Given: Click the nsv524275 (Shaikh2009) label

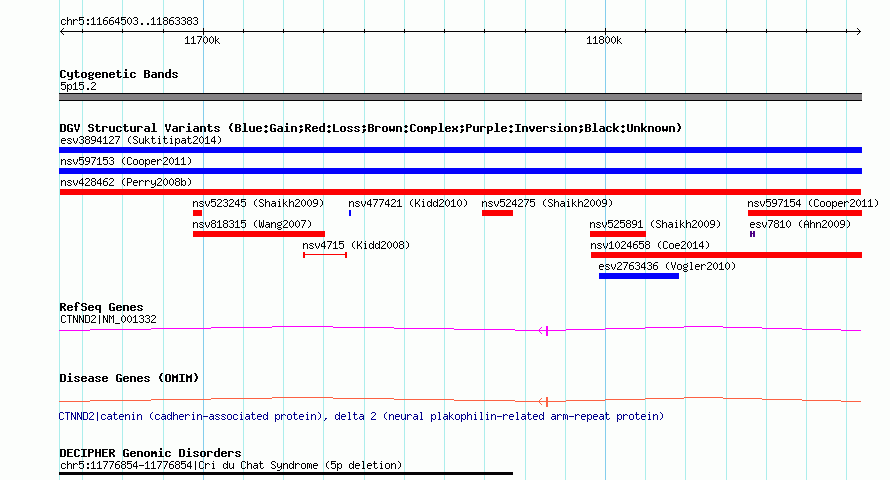Looking at the screenshot, I should [x=547, y=203].
